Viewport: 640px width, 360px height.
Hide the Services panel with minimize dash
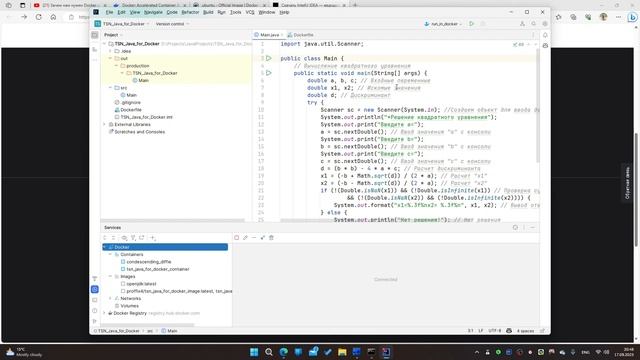pos(533,227)
